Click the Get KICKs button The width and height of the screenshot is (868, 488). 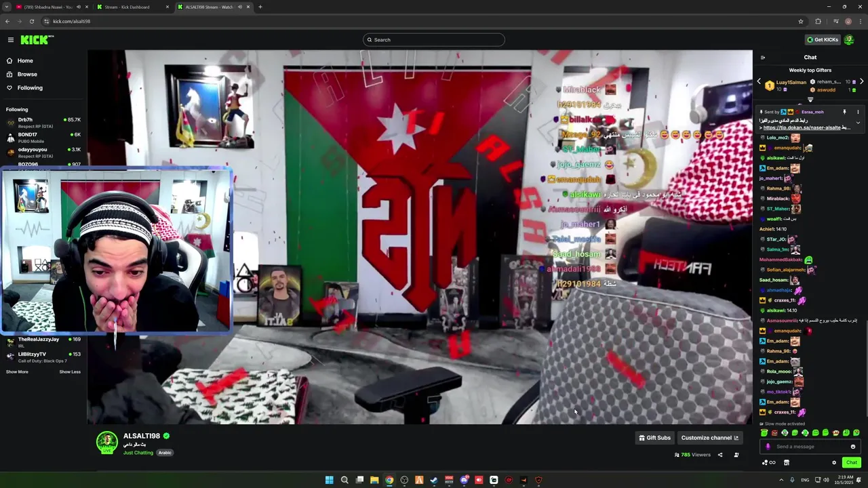tap(822, 40)
